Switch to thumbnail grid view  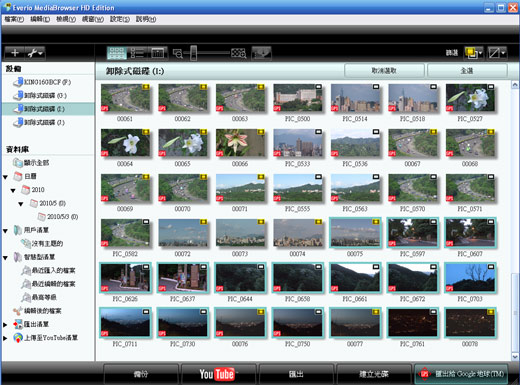click(117, 53)
